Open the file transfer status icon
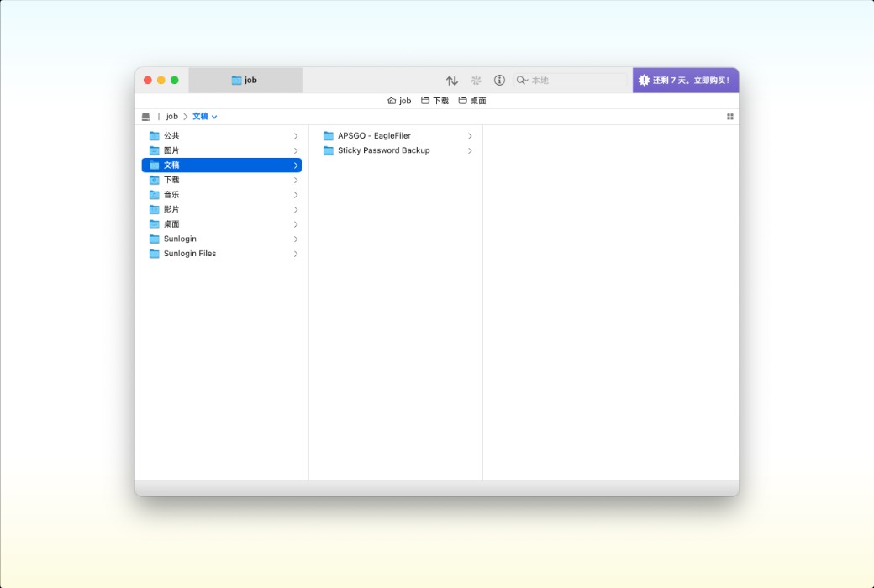The image size is (874, 588). (x=476, y=80)
